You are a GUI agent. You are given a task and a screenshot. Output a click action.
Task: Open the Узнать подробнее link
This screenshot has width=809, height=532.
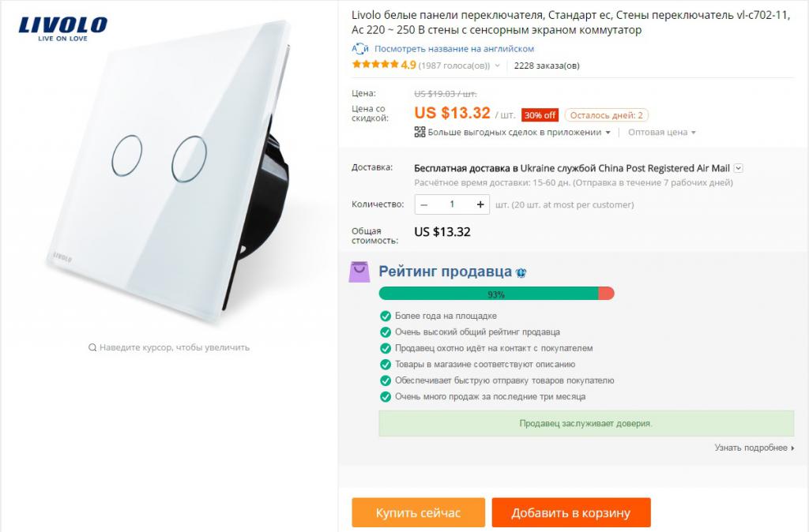754,448
